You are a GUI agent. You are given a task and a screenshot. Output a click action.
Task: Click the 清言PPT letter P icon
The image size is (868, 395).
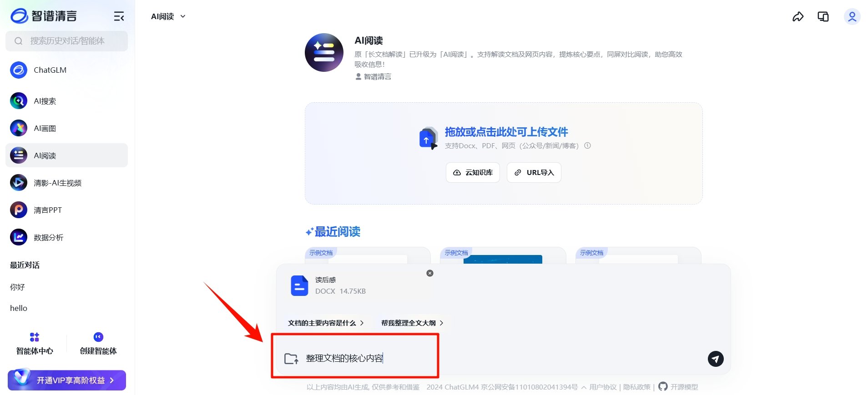pos(19,210)
